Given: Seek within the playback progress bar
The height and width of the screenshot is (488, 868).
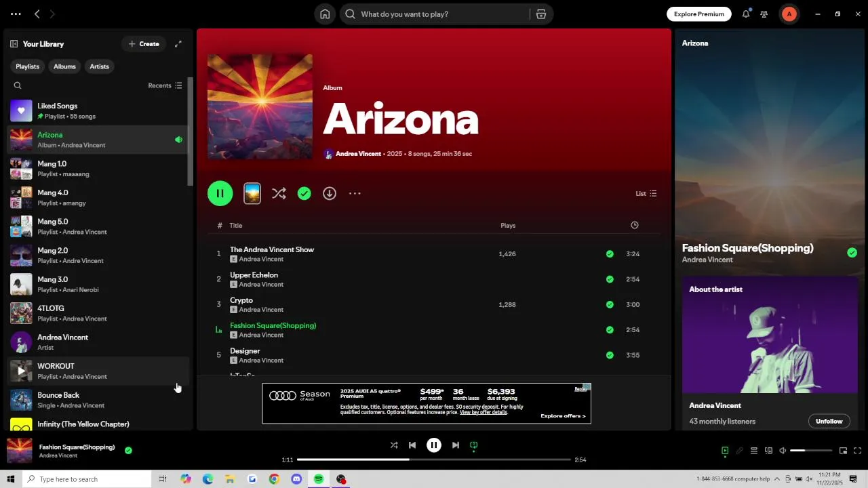Looking at the screenshot, I should coord(434,460).
